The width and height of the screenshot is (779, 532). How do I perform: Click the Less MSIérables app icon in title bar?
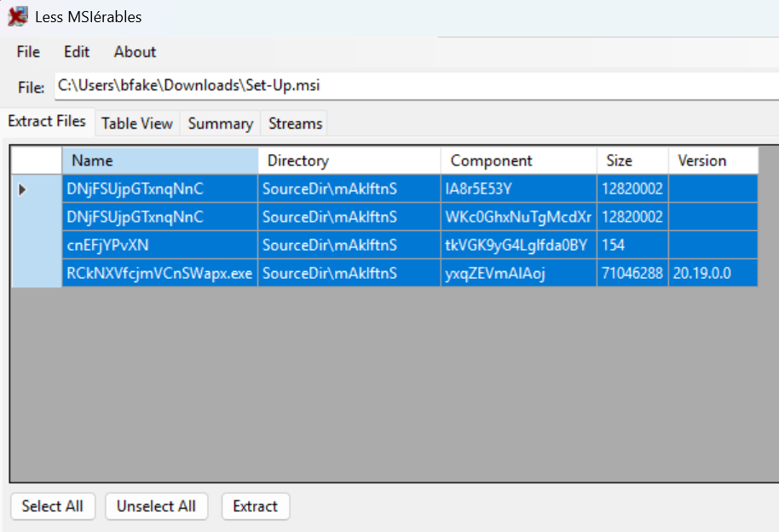coord(17,16)
